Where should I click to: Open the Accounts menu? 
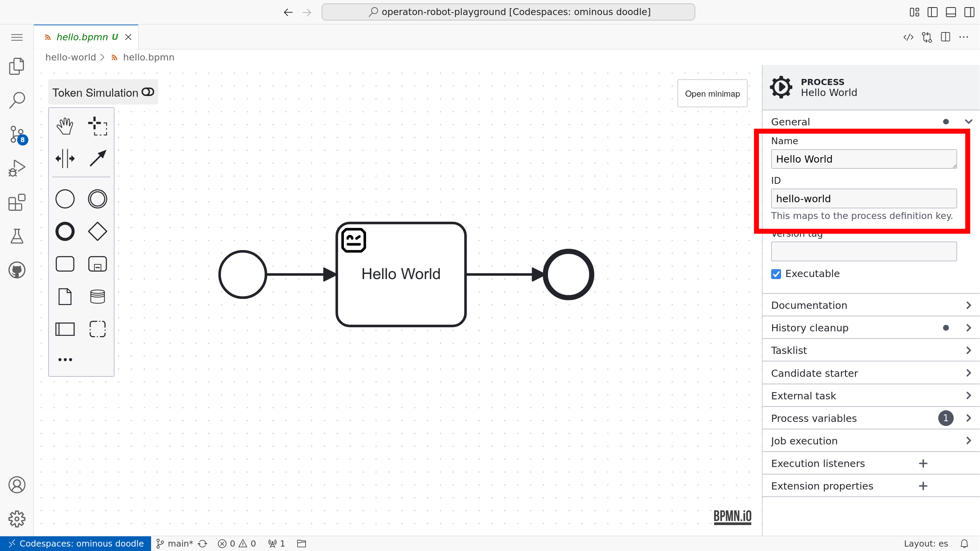pyautogui.click(x=17, y=485)
